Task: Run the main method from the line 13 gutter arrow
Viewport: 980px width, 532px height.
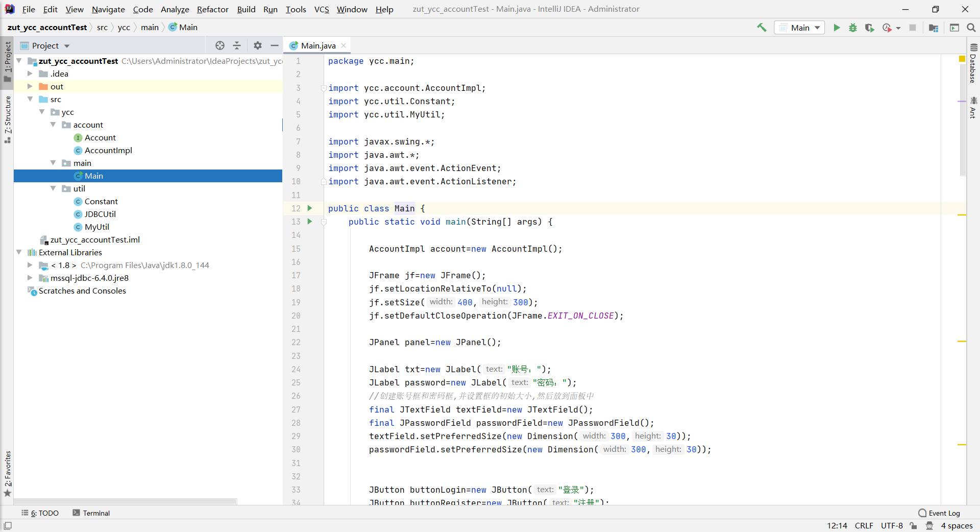Action: [x=309, y=221]
